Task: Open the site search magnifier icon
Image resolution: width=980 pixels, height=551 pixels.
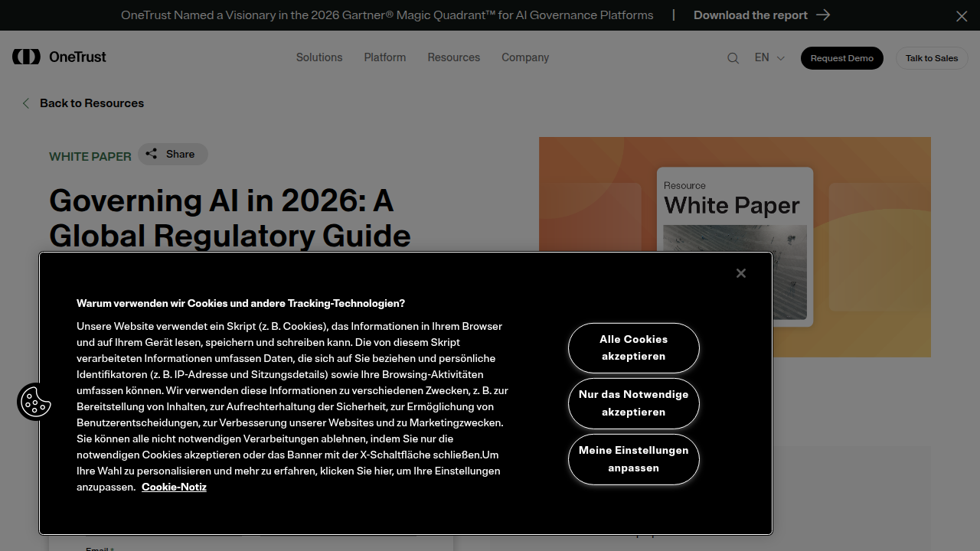Action: [x=733, y=58]
